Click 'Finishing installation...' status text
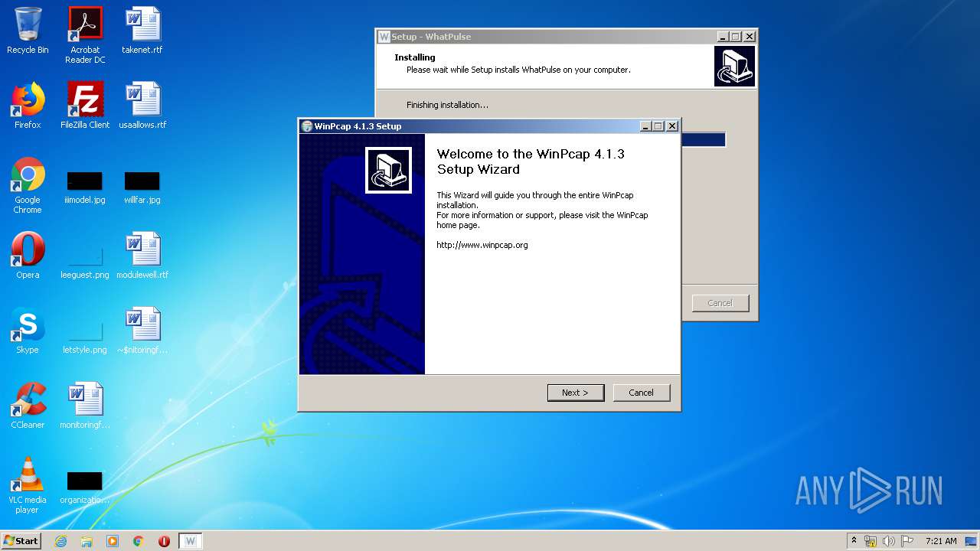Screen dimensions: 980x551 (447, 105)
